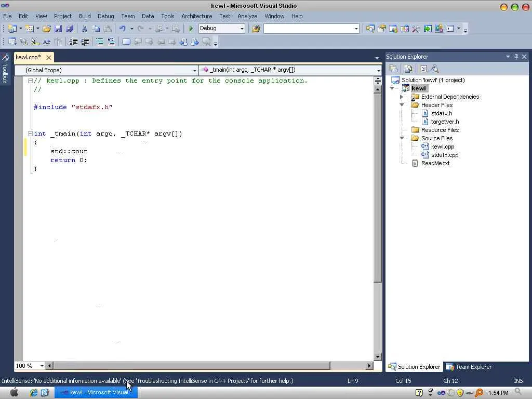The height and width of the screenshot is (399, 532).
Task: Click the editor horizontal scrollbar thumb
Action: point(191,366)
